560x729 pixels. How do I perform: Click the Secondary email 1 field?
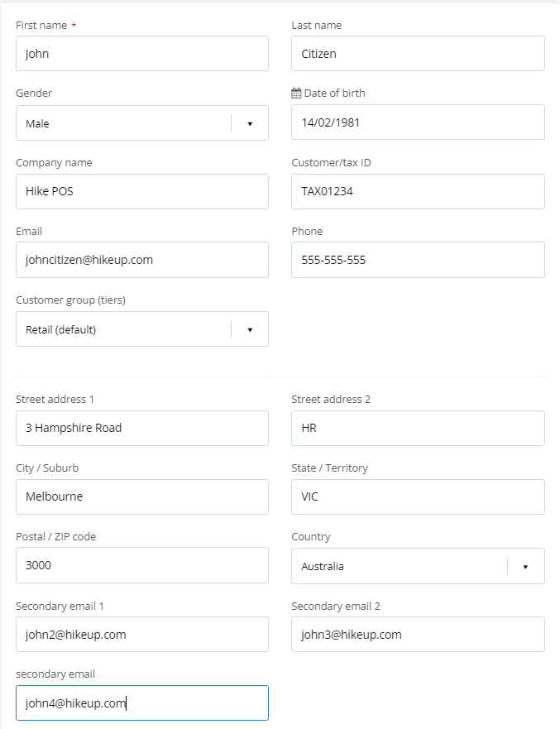point(142,634)
